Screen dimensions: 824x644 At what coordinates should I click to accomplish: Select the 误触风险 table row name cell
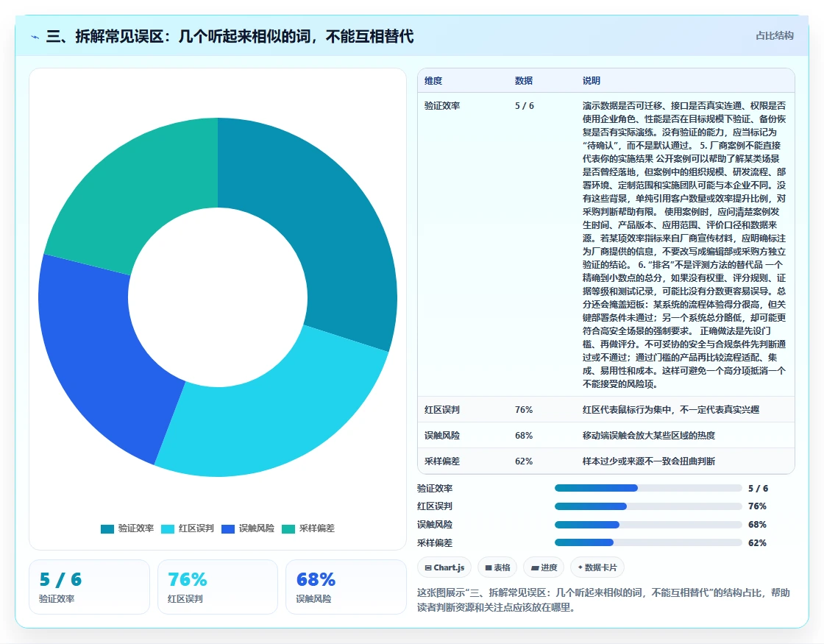pos(442,436)
